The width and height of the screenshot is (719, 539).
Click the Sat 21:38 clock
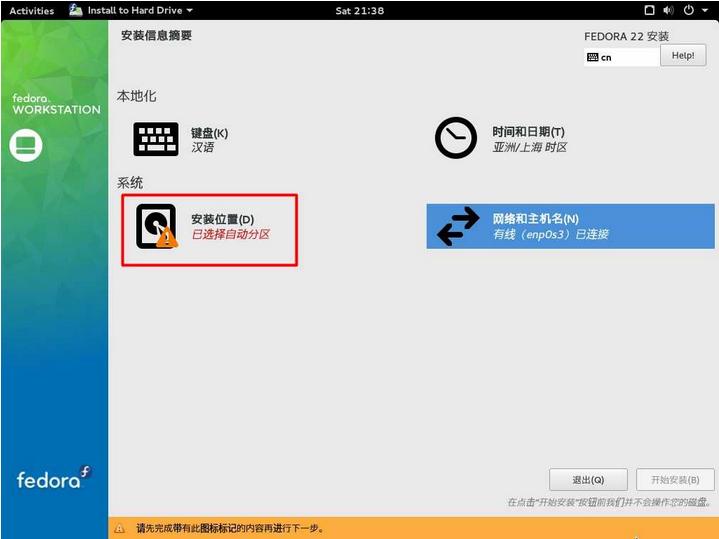pos(360,11)
